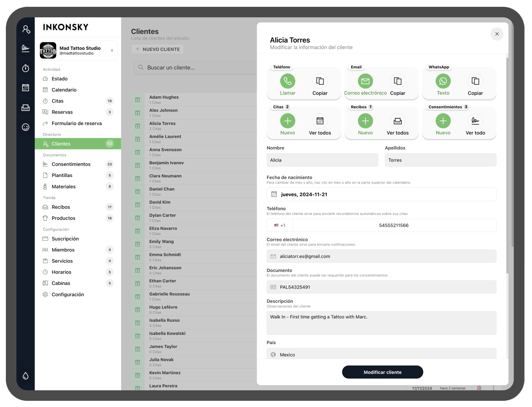The image size is (532, 407).
Task: Click NUEVO CLIENTE button
Action: pyautogui.click(x=158, y=49)
